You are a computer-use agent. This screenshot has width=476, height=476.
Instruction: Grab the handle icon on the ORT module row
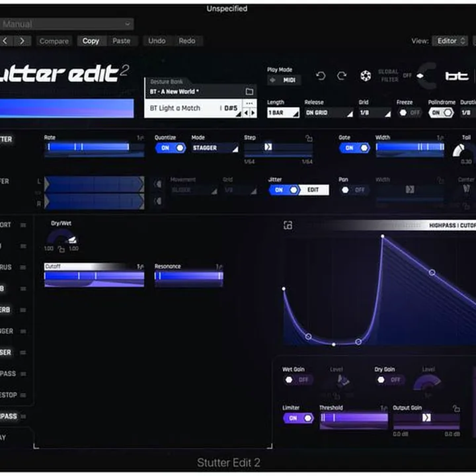23,225
